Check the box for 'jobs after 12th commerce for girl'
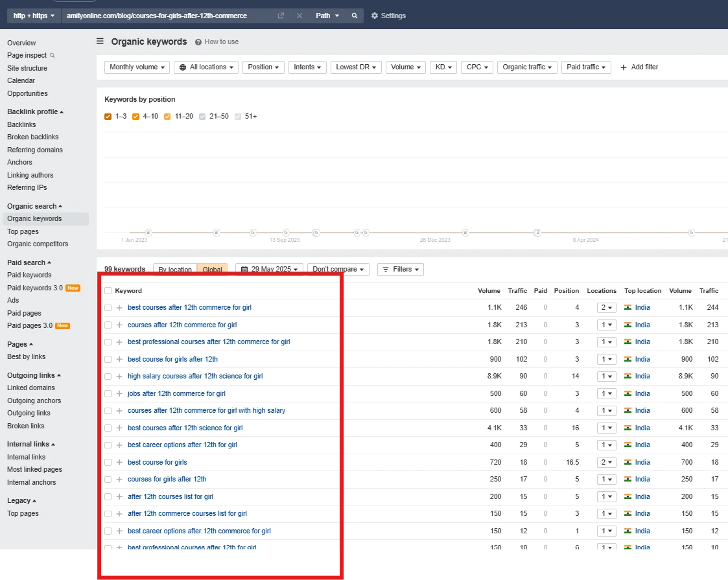728x580 pixels. (108, 393)
